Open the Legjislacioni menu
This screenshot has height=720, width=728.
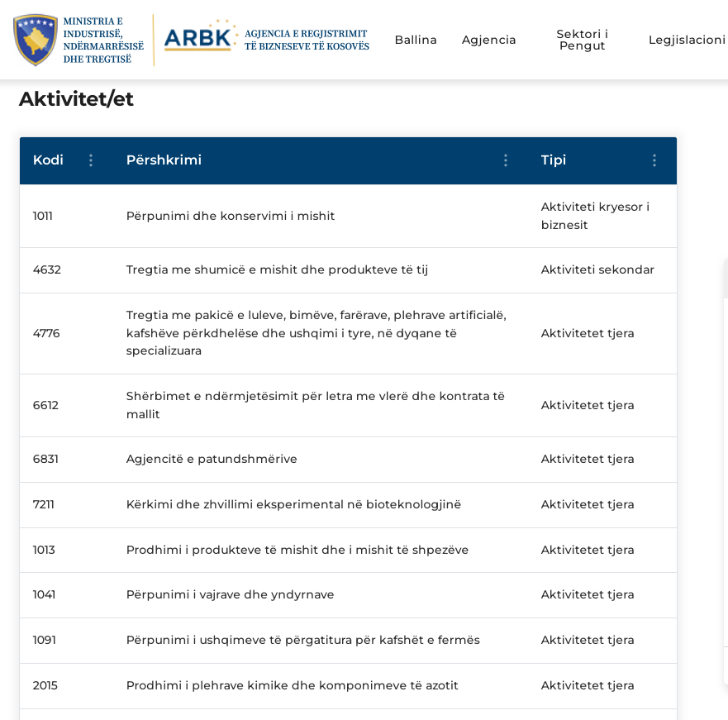pos(687,40)
